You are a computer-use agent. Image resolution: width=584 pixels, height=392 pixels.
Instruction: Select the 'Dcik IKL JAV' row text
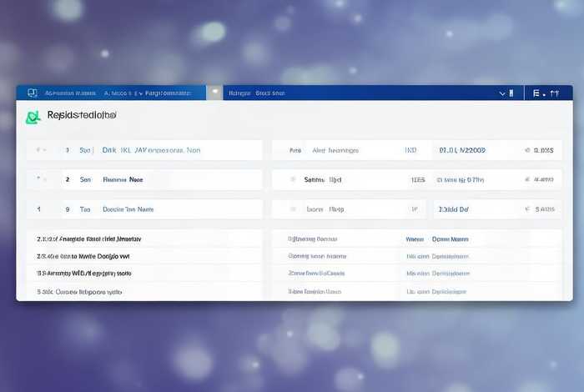tap(150, 151)
